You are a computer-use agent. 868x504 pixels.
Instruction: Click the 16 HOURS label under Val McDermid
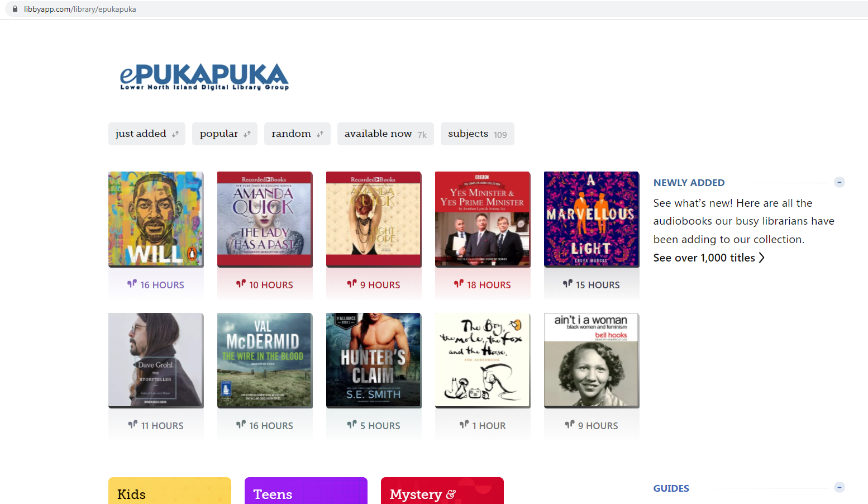271,426
